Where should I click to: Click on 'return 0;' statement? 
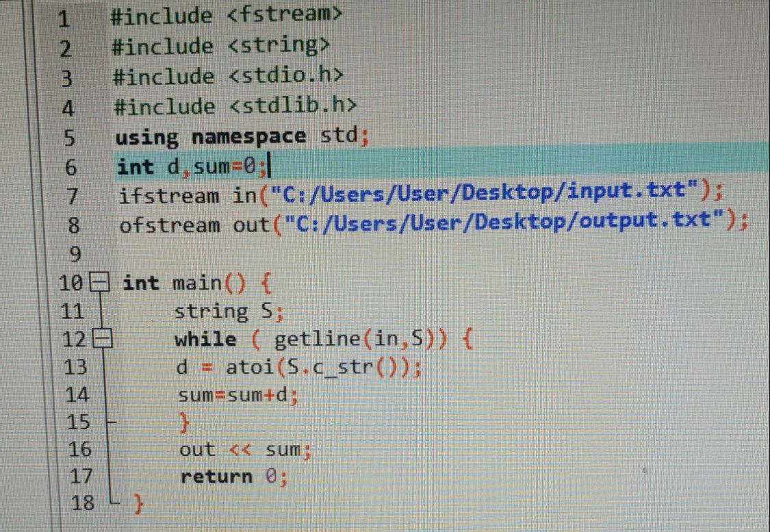234,477
